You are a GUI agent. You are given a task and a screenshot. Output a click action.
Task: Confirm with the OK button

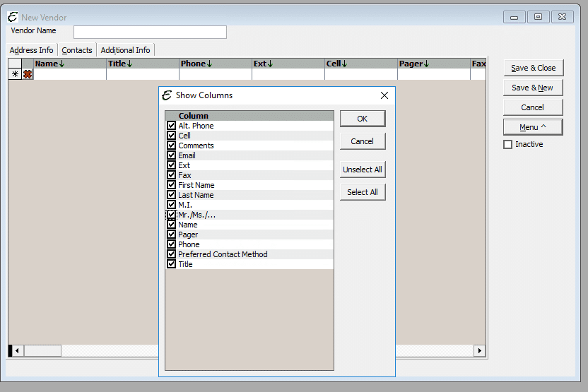363,119
